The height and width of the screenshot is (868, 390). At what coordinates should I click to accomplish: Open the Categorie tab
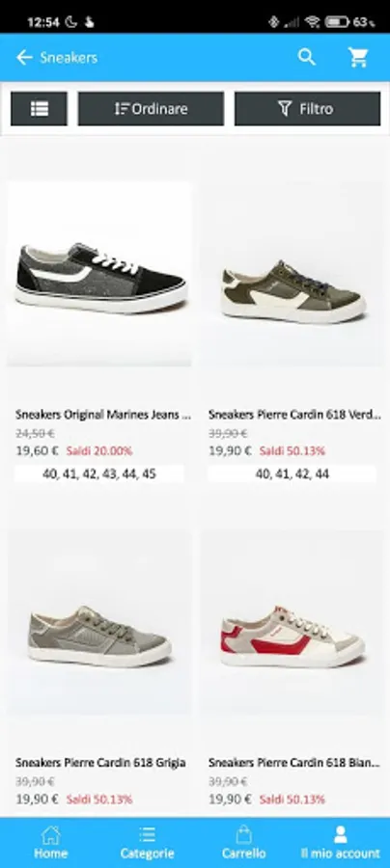(147, 843)
